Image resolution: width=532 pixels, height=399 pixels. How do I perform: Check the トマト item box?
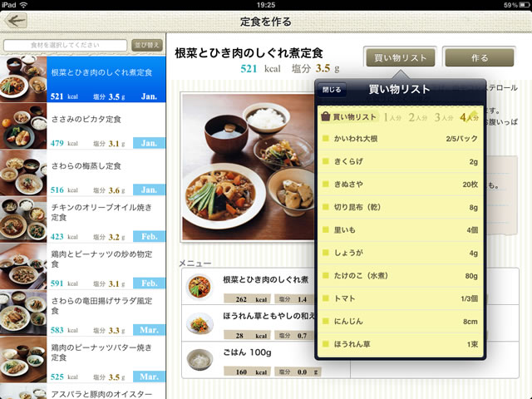pos(325,298)
